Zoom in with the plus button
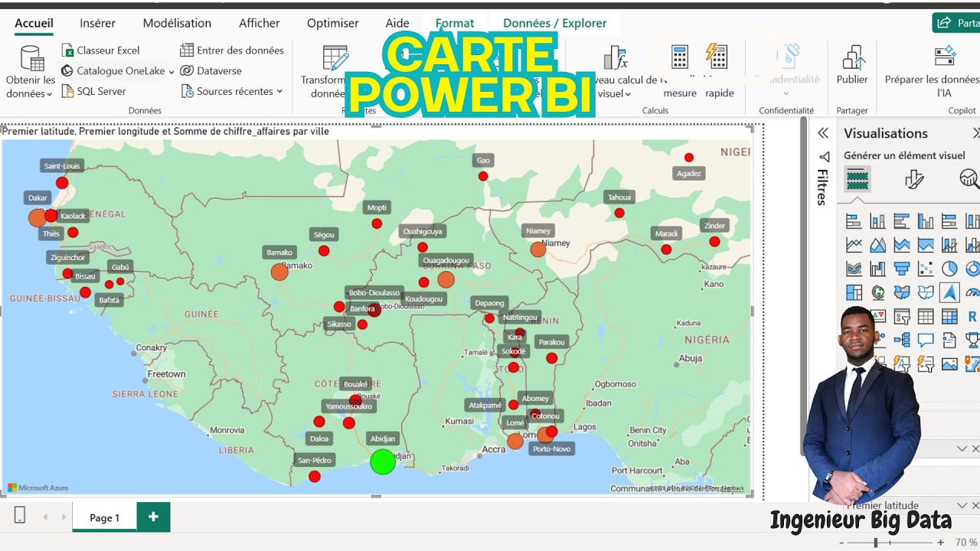 coord(941,543)
